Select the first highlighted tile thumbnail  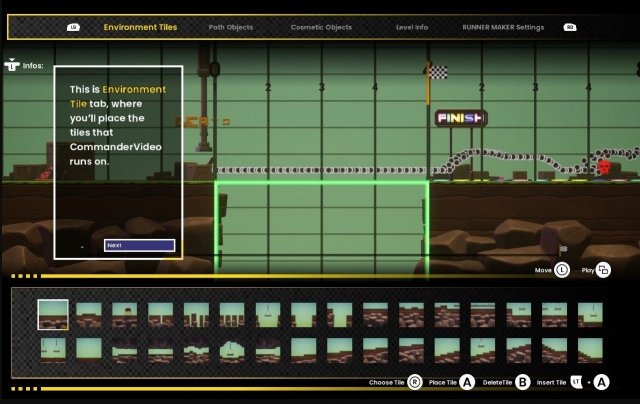point(53,314)
